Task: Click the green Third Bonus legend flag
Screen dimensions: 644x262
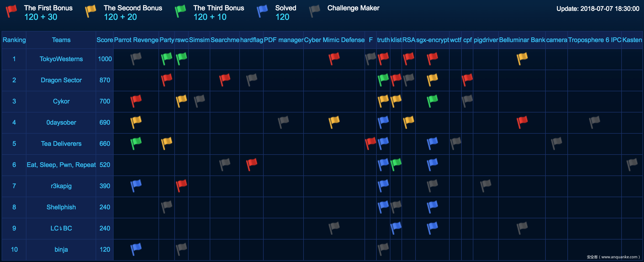Action: 180,11
